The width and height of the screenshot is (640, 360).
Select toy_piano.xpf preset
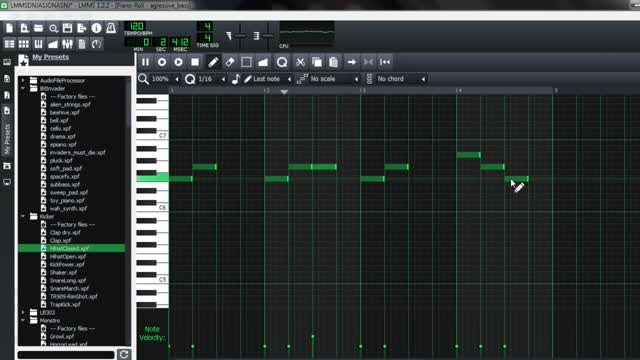pyautogui.click(x=67, y=200)
